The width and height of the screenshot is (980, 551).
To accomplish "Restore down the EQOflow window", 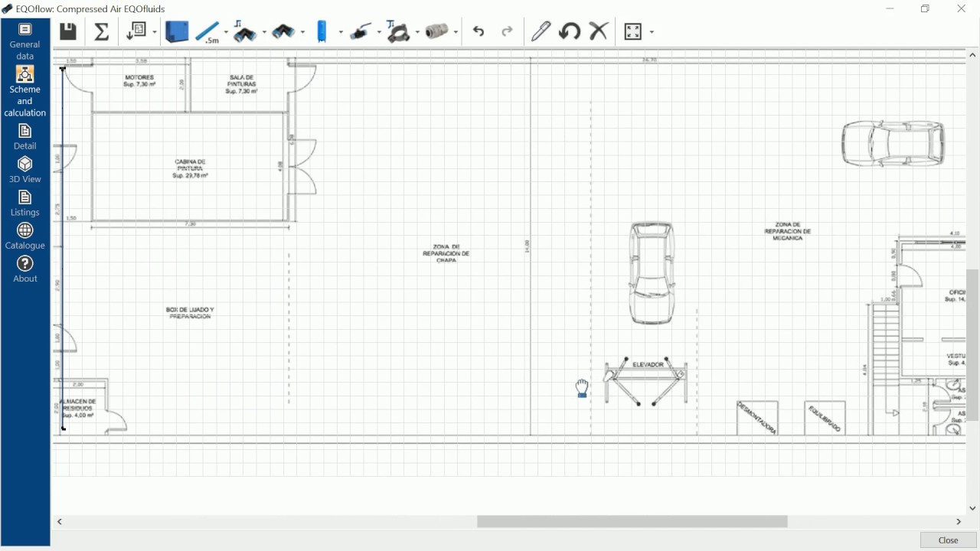I will (925, 9).
